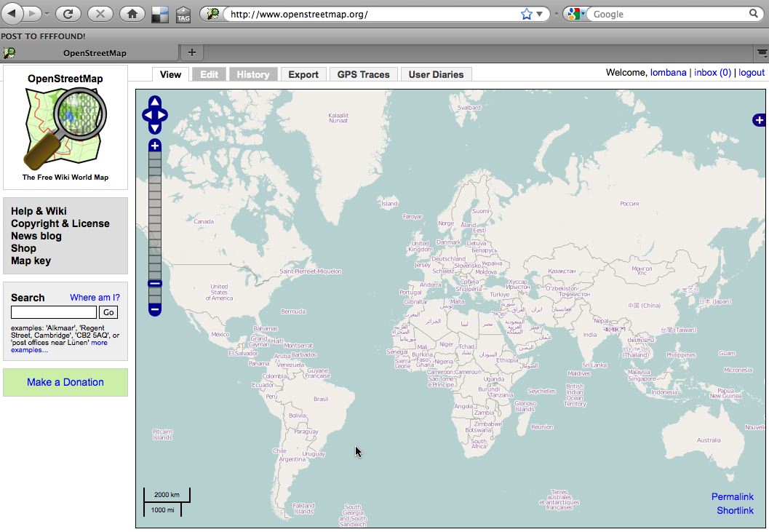Click the Shortlink link
The height and width of the screenshot is (532, 769).
(735, 510)
